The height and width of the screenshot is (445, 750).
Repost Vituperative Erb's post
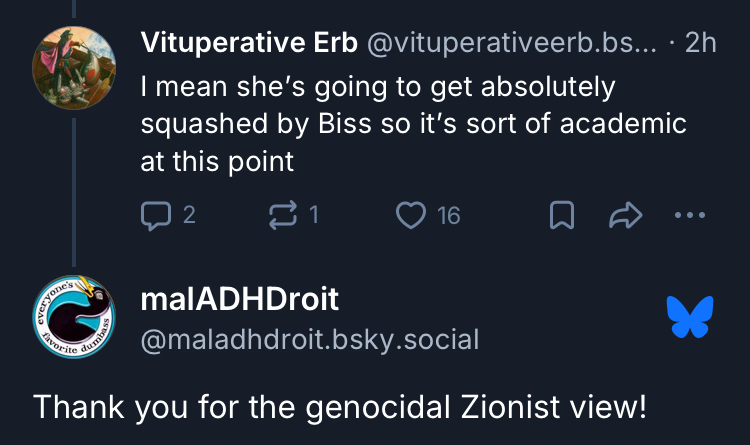point(285,214)
